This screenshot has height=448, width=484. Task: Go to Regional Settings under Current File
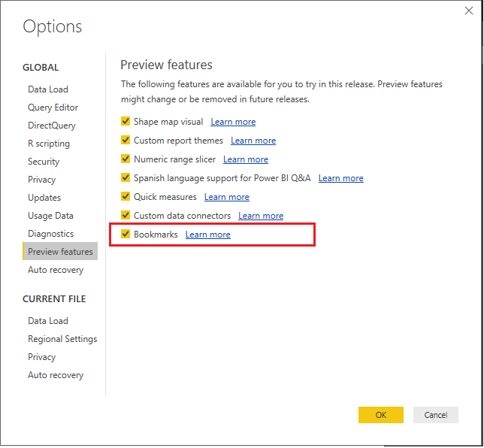click(62, 339)
